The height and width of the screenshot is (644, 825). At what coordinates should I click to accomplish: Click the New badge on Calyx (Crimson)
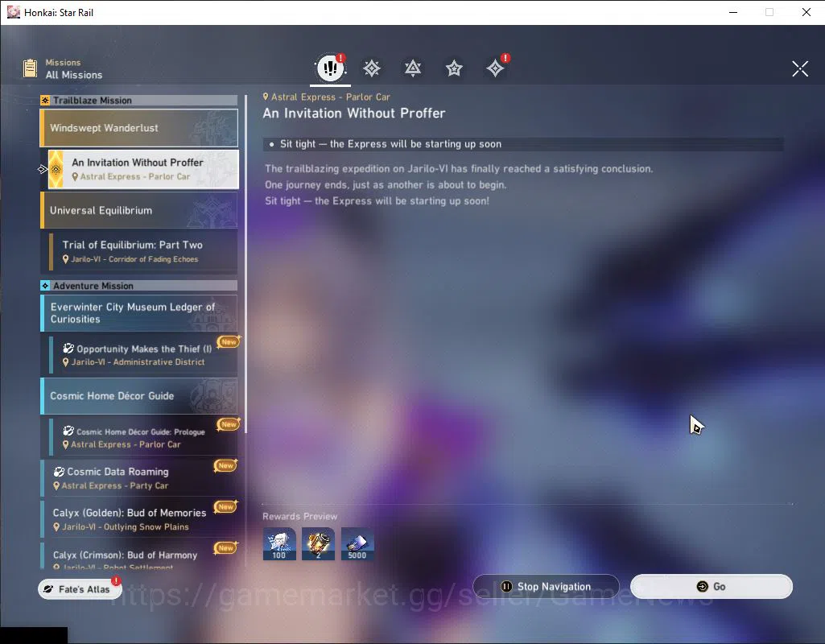click(225, 547)
